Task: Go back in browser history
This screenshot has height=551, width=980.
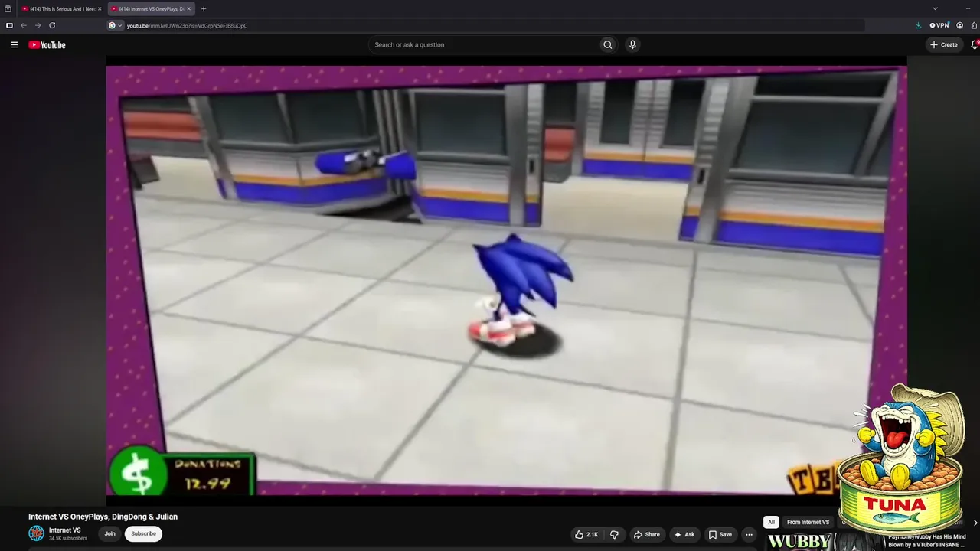Action: [x=24, y=25]
